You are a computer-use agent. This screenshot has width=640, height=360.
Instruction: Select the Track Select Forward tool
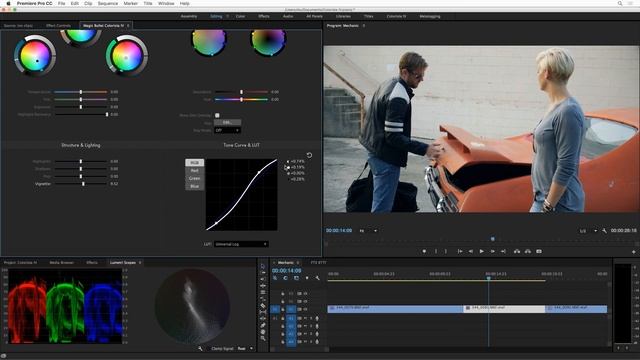pos(262,273)
